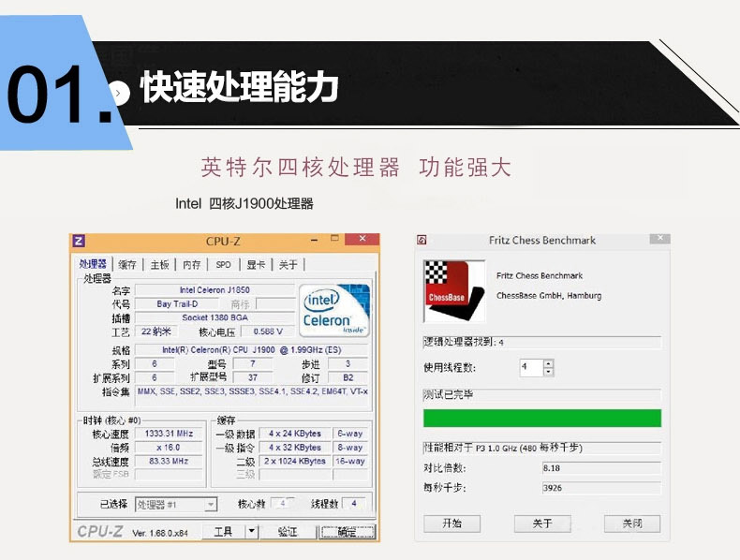
Task: Click the core speed value 1333.31 MHz
Action: point(169,433)
